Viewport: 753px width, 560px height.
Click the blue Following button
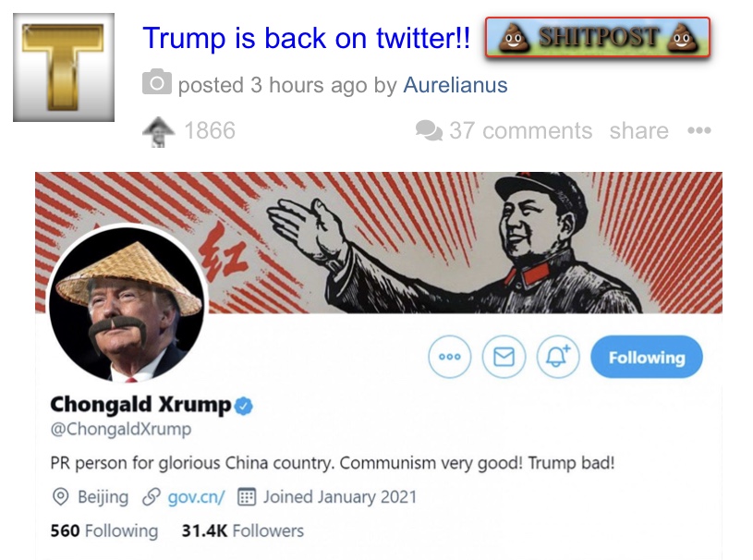tap(647, 357)
